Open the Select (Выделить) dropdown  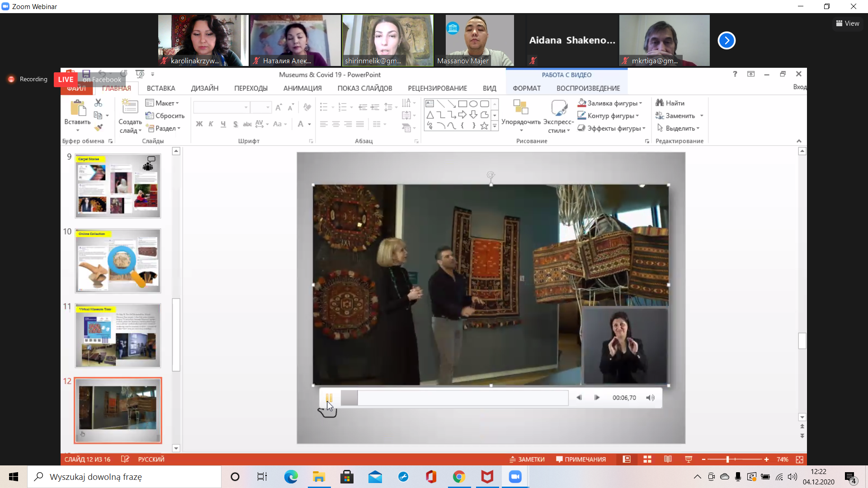pyautogui.click(x=678, y=128)
